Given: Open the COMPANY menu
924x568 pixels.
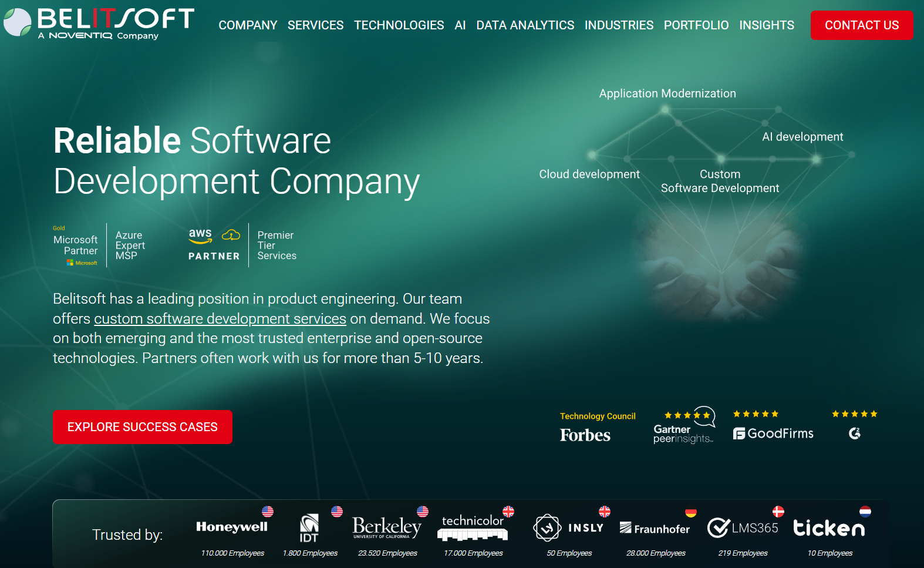Looking at the screenshot, I should [x=248, y=25].
